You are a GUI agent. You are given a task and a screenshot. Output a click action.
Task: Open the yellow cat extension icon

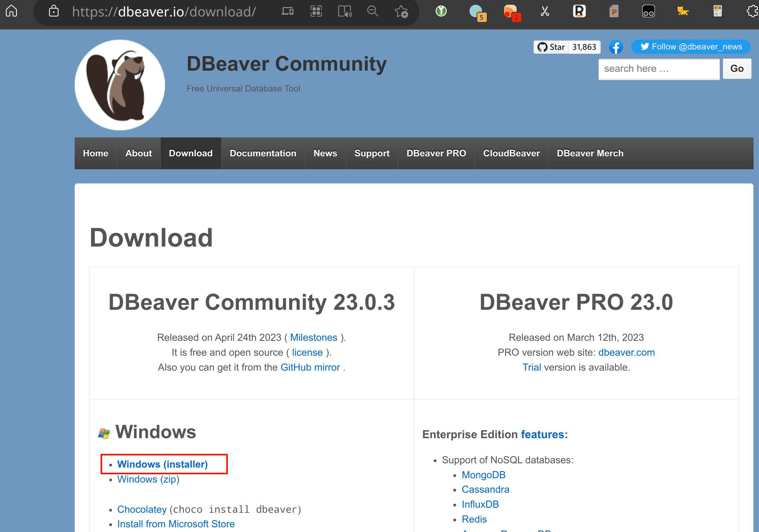(683, 11)
